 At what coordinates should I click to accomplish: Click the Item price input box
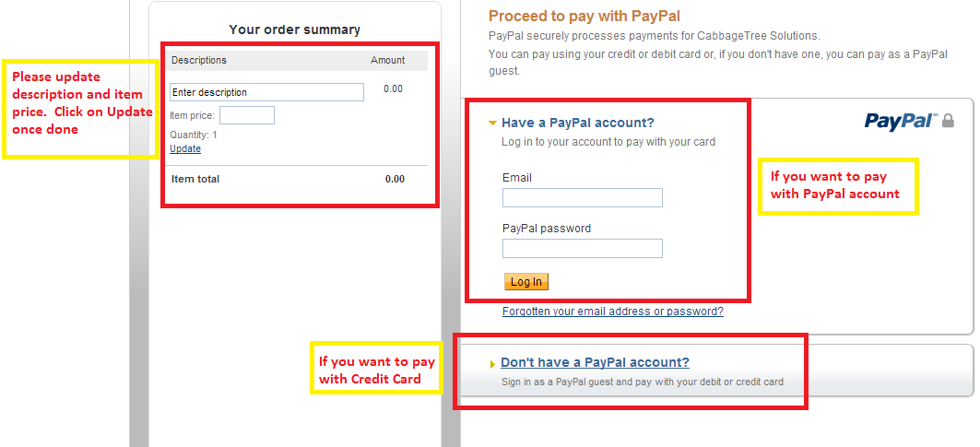pos(247,115)
